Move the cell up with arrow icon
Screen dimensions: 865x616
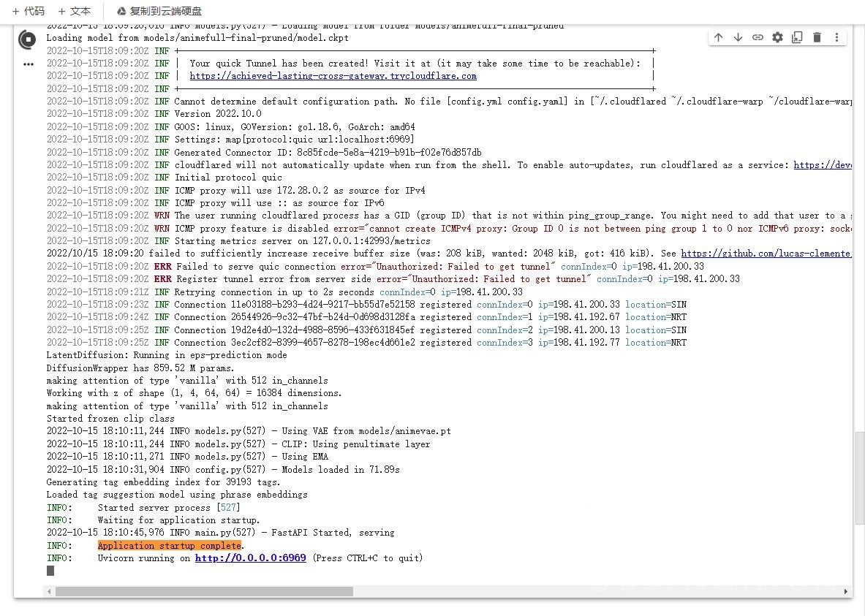(718, 37)
